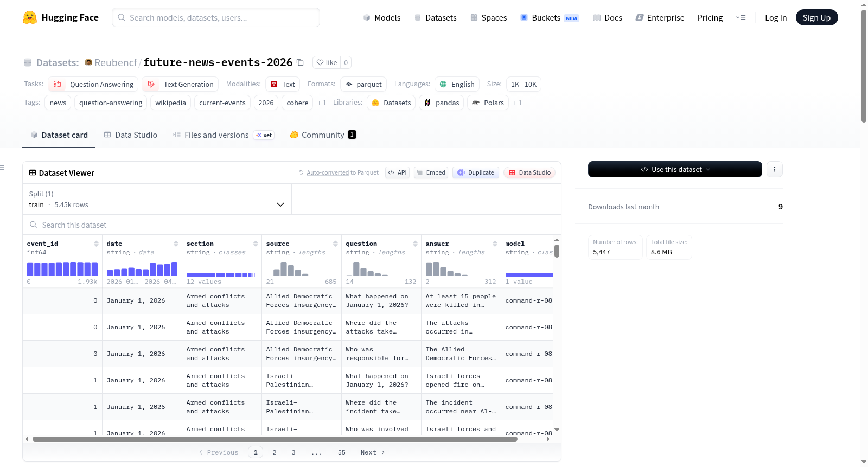
Task: Open the Reubencf user avatar
Action: (88, 62)
